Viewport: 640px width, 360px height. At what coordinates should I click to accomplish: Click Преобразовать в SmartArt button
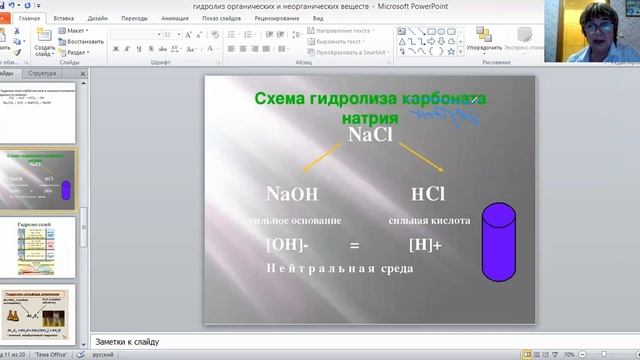point(348,52)
